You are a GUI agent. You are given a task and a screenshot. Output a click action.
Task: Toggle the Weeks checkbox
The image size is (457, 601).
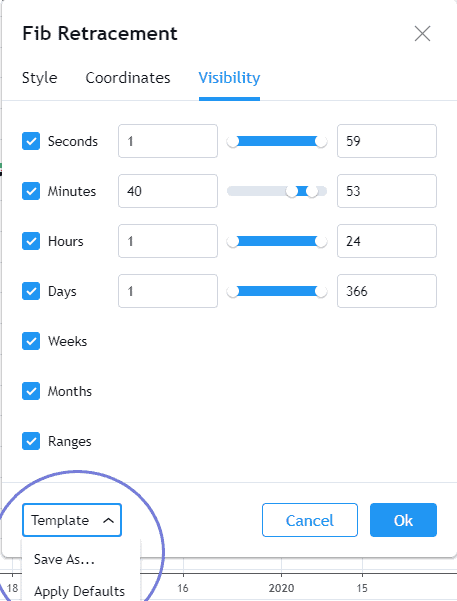coord(31,341)
